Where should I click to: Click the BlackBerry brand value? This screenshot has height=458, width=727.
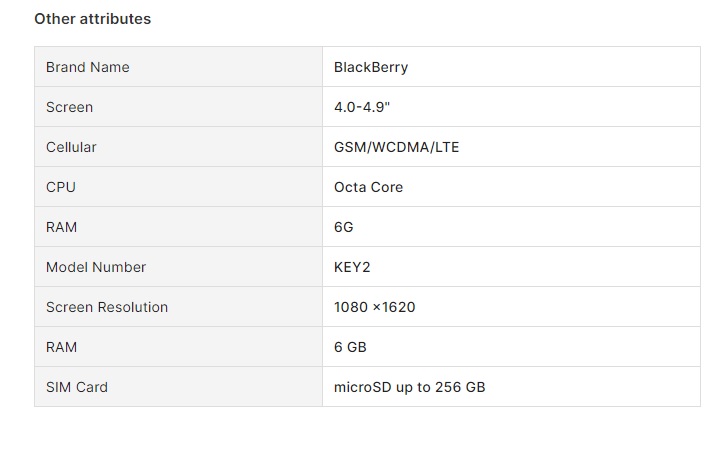(371, 67)
